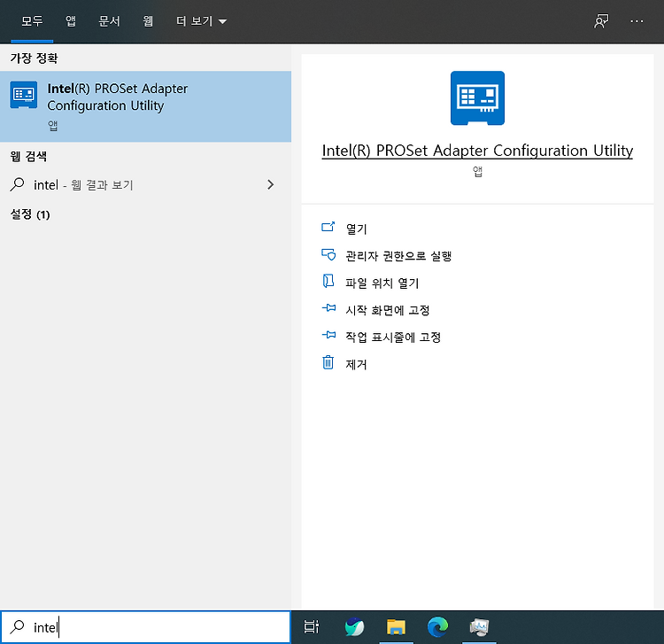This screenshot has width=664, height=644.
Task: Open the three-dot options menu
Action: tap(637, 21)
